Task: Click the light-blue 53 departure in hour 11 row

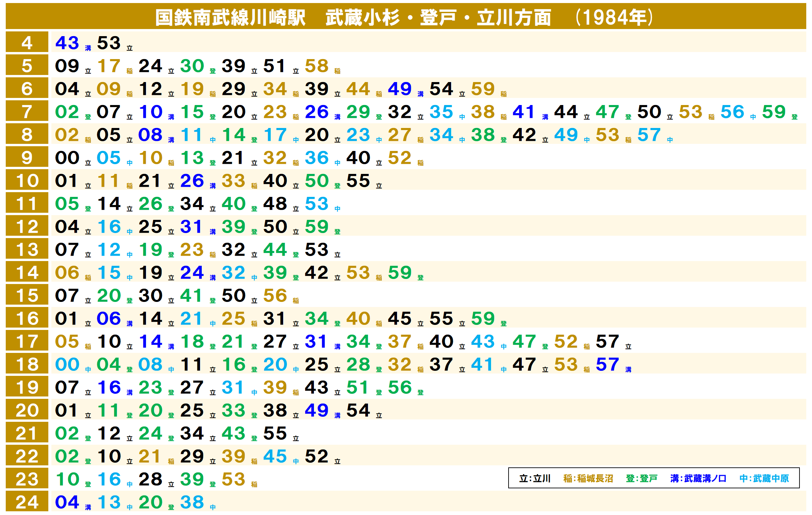Action: 317,204
